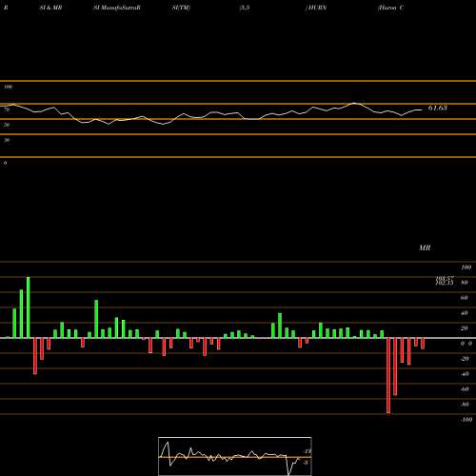Click the '100' label on the MR axis
The width and height of the screenshot is (476, 476).
coord(466,268)
